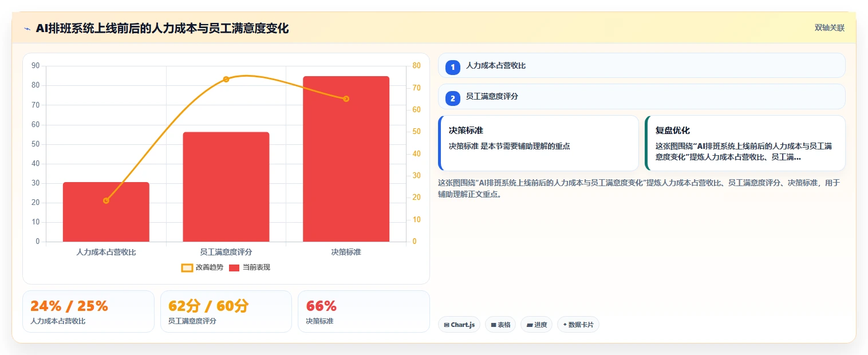Click the text 决策标准 是本节需要辅助理解的重点

[510, 146]
